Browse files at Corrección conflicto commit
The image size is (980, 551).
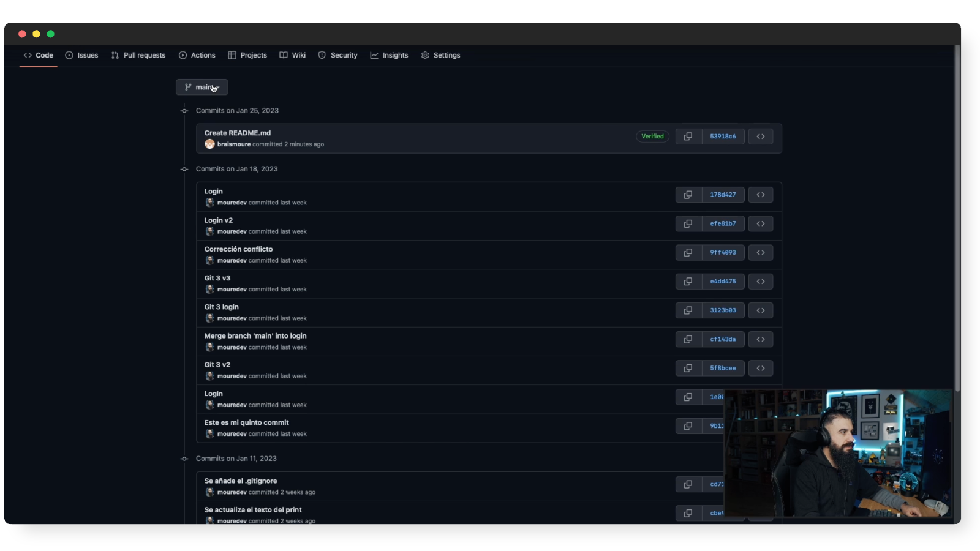pos(761,252)
